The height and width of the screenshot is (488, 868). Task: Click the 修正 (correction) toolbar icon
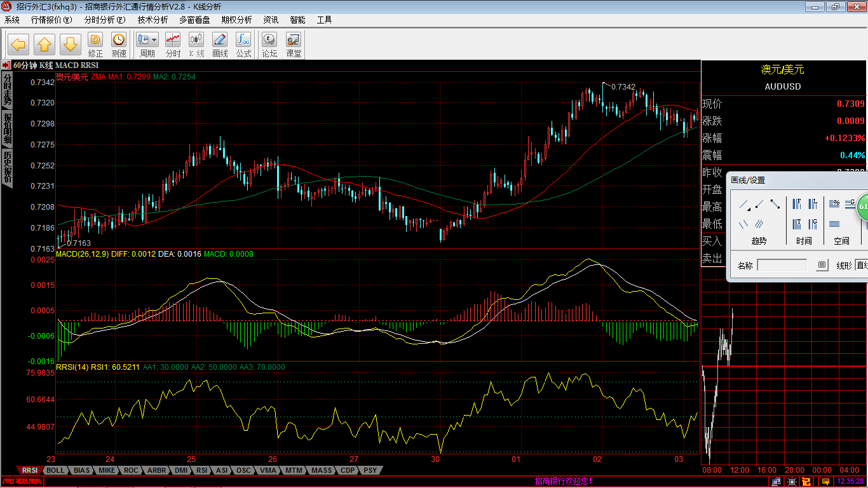click(95, 44)
